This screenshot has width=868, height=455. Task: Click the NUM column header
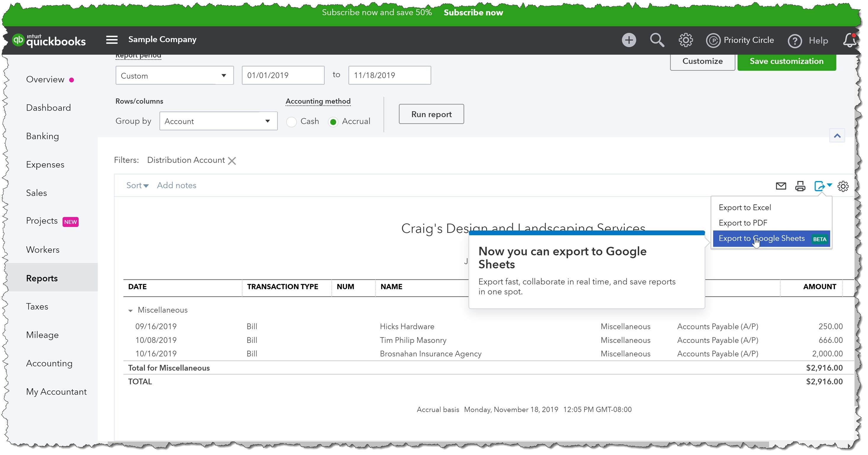345,287
